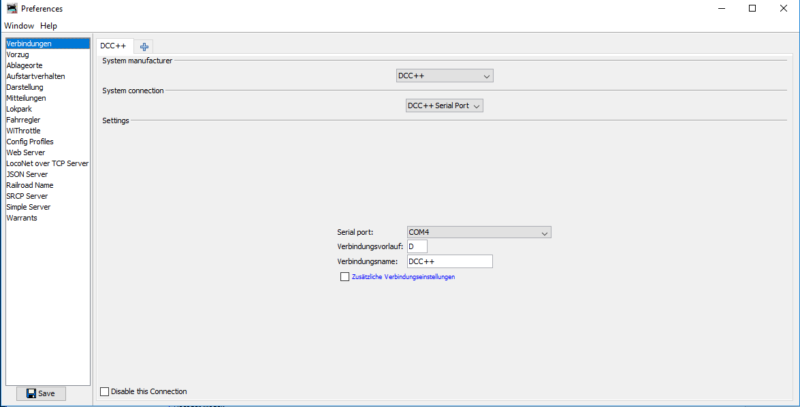The height and width of the screenshot is (407, 800).
Task: Select Mitteilungen in the list
Action: click(x=48, y=98)
